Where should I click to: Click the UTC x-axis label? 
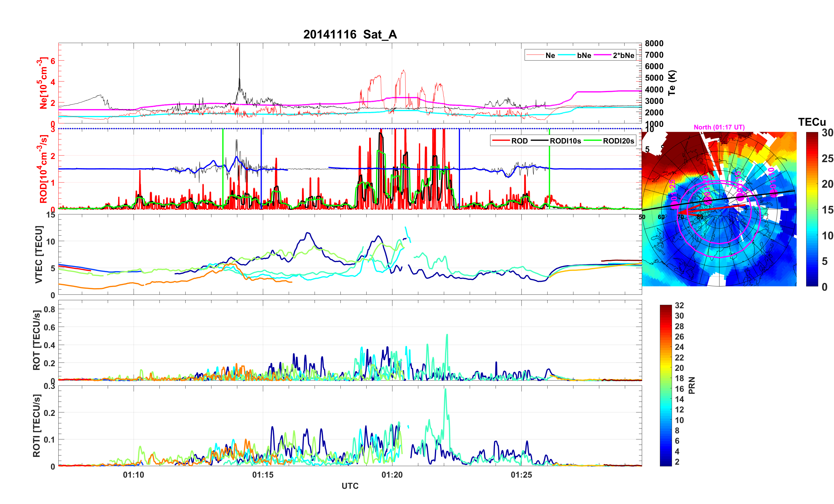coord(350,486)
